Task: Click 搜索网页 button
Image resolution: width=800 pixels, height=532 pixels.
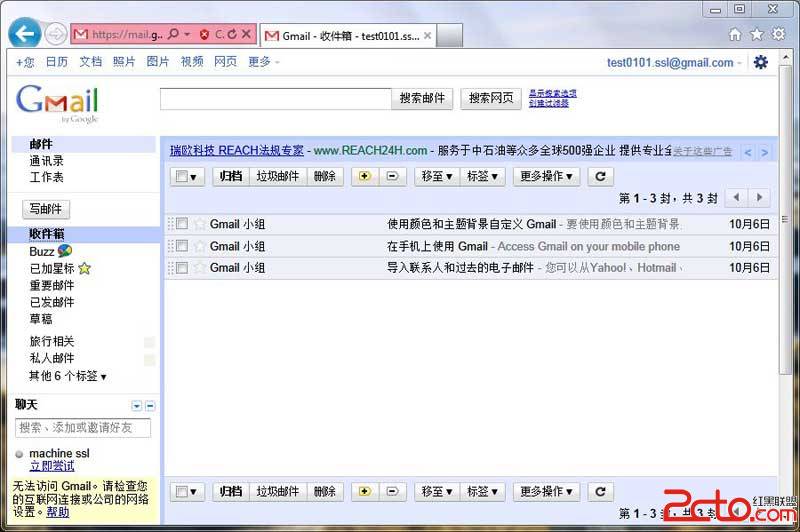Action: pos(491,98)
